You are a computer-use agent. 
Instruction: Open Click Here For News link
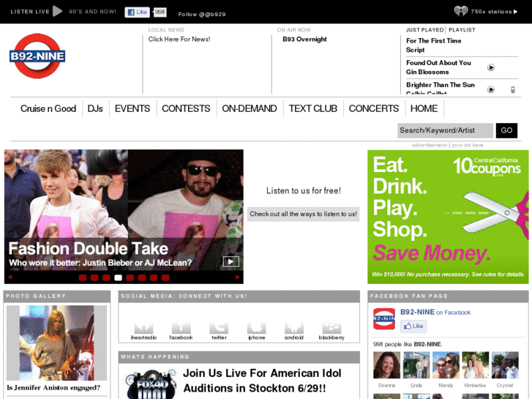[179, 40]
